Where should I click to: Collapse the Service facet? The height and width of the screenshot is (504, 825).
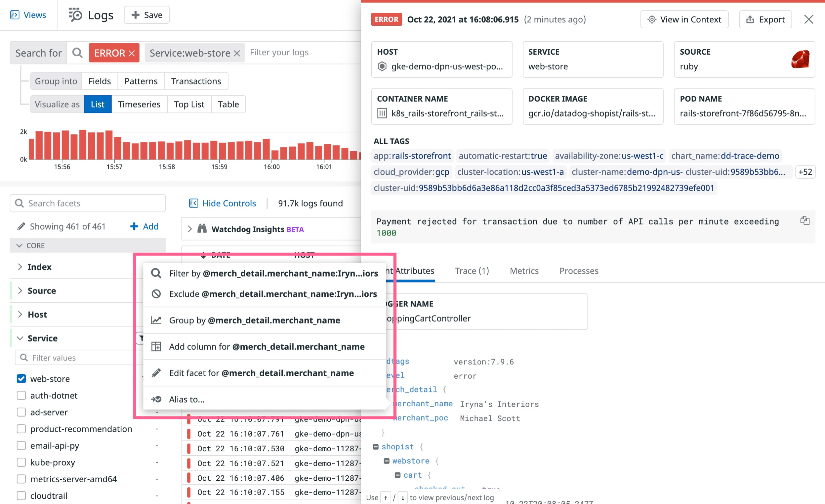20,338
